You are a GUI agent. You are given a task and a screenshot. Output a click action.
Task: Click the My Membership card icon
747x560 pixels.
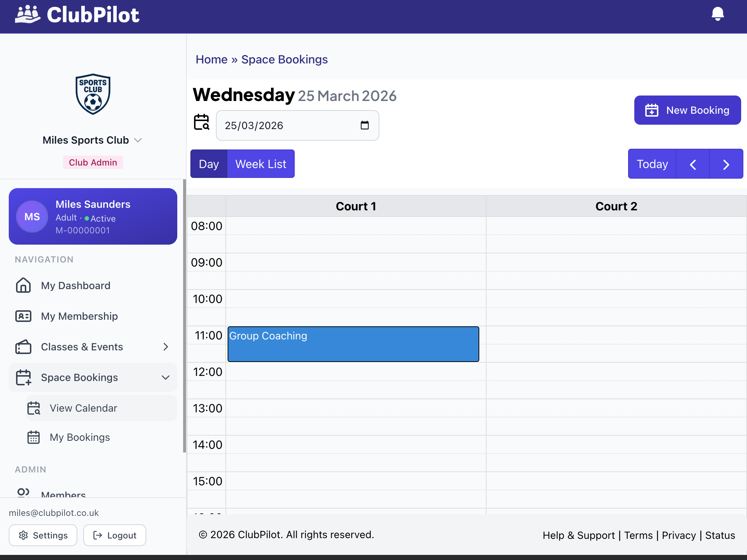[23, 316]
